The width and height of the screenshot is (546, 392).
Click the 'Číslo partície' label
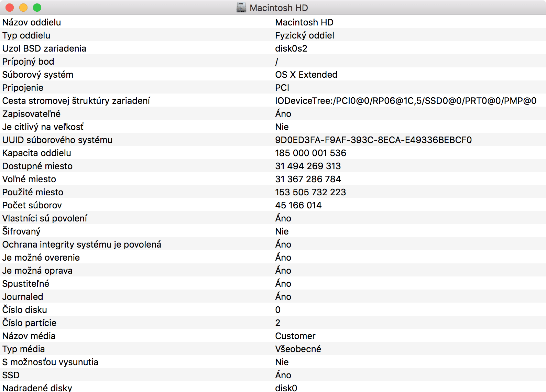click(x=29, y=323)
